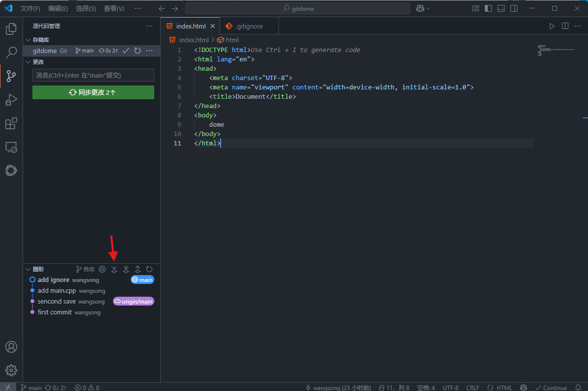Click the origin/main branch badge
The image size is (588, 391).
pos(134,302)
